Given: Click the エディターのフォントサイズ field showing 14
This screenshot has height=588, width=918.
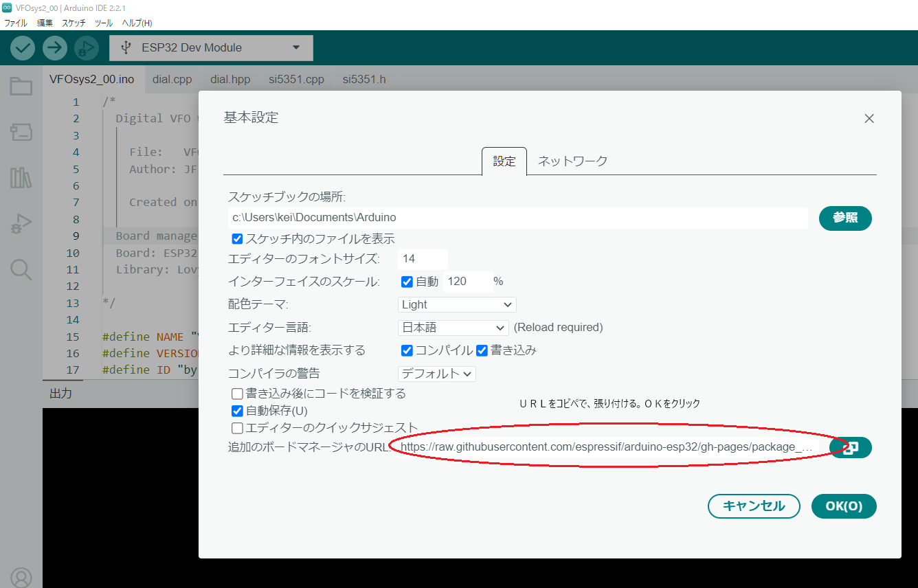Looking at the screenshot, I should [423, 259].
